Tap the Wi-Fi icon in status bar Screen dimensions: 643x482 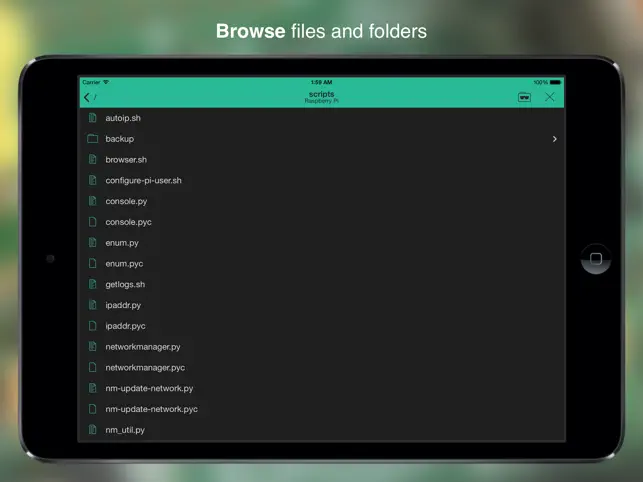(x=106, y=82)
